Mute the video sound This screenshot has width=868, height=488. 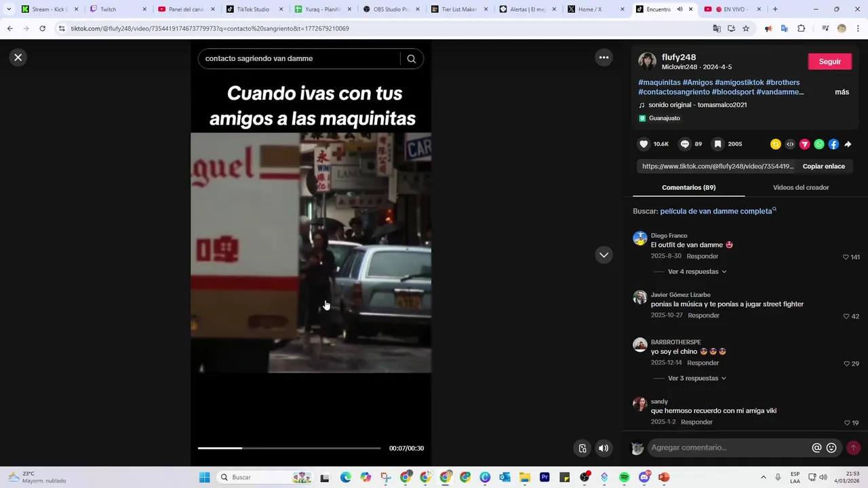point(604,448)
